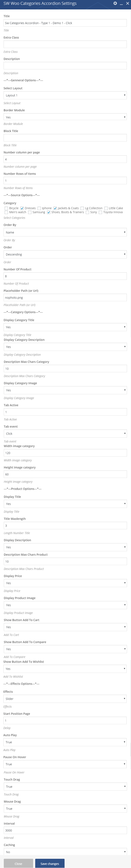Open the settings gear icon in header

115,3
